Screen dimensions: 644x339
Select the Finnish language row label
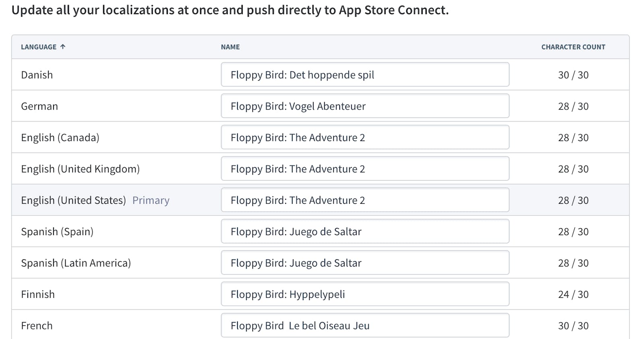point(38,295)
